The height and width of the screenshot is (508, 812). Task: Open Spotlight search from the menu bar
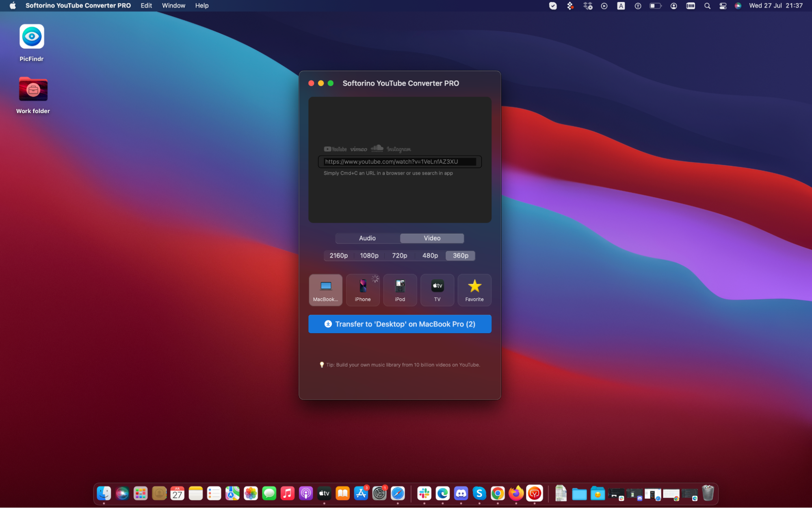[x=707, y=6]
